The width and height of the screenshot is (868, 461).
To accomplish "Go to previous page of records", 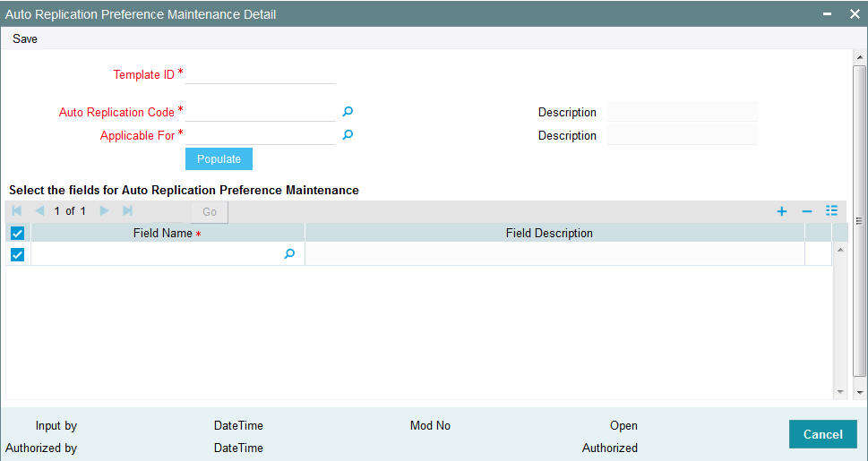I will (39, 211).
